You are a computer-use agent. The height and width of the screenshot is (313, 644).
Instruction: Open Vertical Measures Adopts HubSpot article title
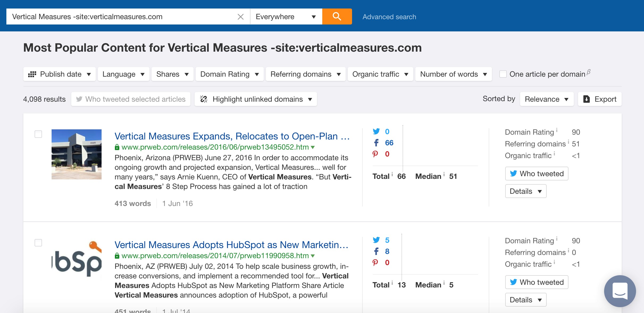pos(232,245)
